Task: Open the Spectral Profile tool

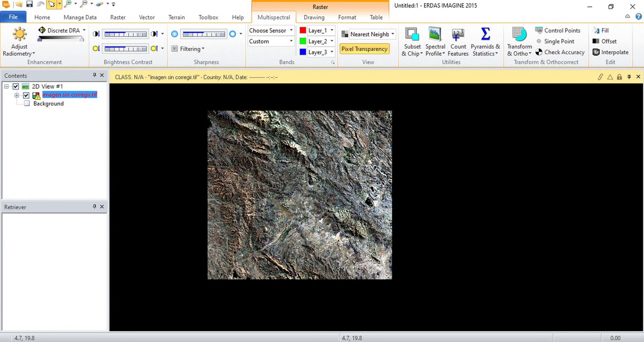Action: tap(435, 42)
